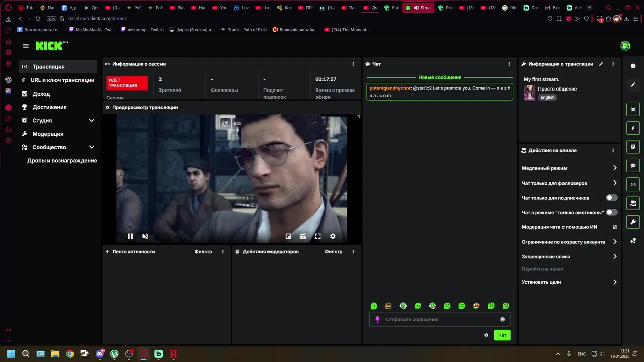
Task: Toggle channel actions camera widget in sidebar
Action: pyautogui.click(x=633, y=203)
